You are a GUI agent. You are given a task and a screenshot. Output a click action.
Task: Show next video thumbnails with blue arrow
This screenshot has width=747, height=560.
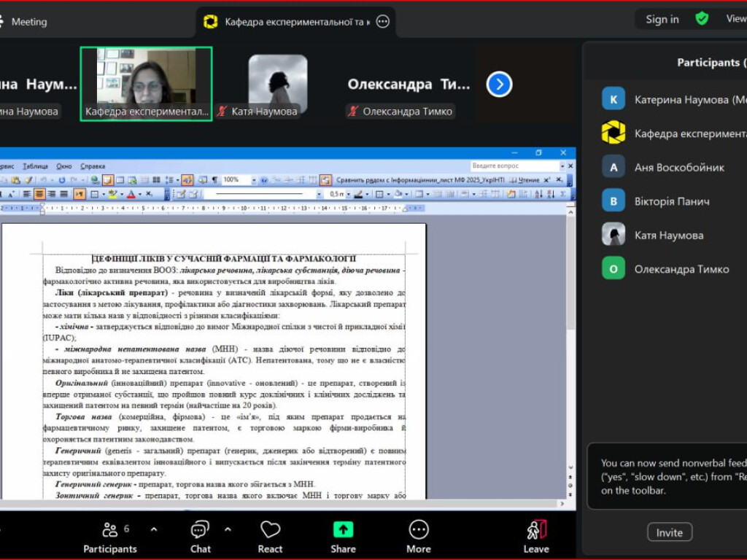pos(499,85)
